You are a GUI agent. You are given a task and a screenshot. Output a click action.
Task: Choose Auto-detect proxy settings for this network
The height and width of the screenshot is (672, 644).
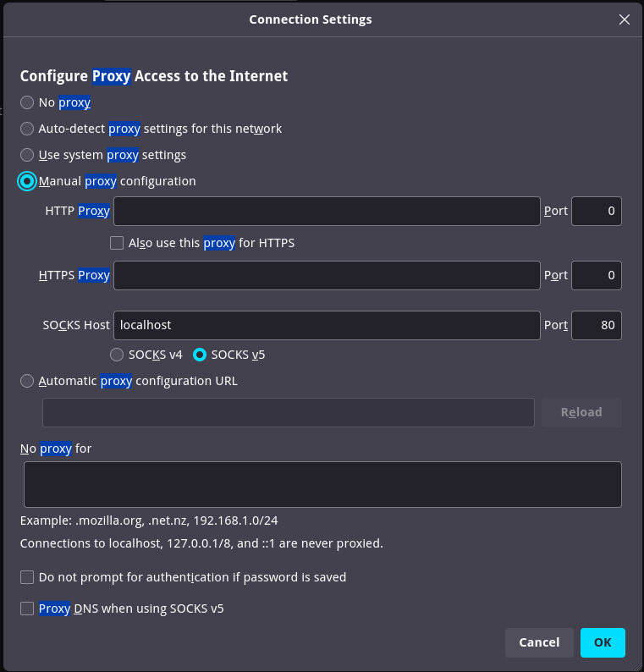(28, 129)
